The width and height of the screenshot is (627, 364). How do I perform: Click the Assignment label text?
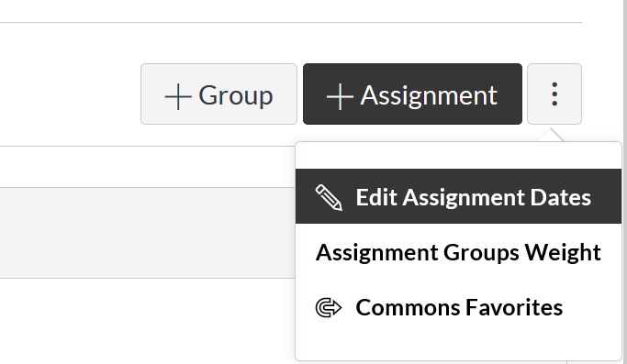pyautogui.click(x=429, y=96)
